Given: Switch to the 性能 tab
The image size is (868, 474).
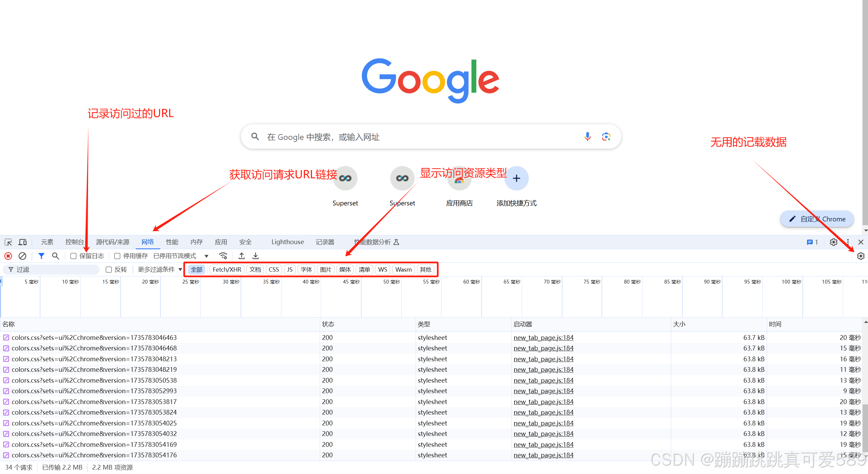Looking at the screenshot, I should click(x=172, y=242).
